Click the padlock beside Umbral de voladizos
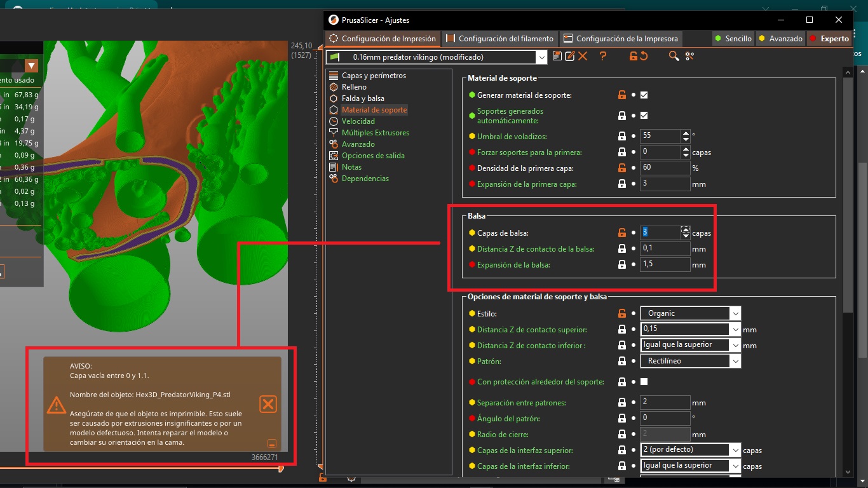This screenshot has width=868, height=488. (x=622, y=136)
